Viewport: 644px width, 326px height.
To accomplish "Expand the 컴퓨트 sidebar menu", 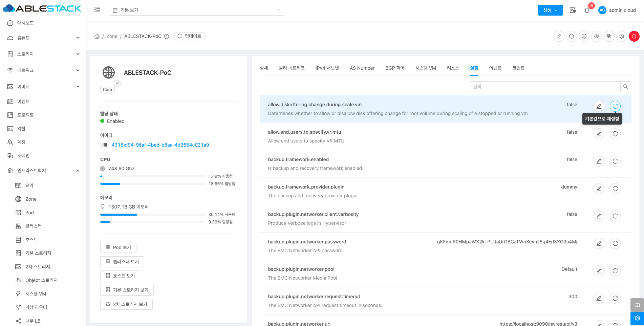I will (x=43, y=38).
